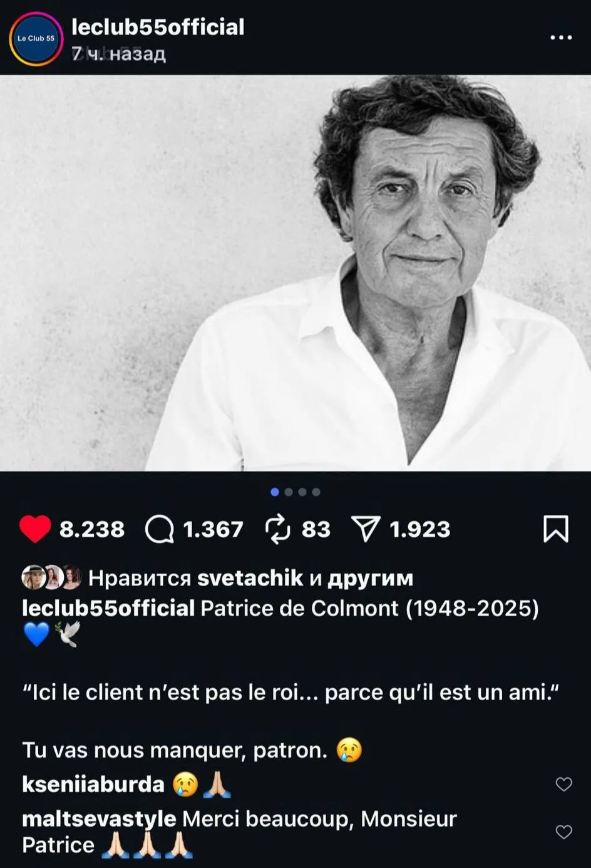View the 8.238 likes count
591x868 pixels.
[x=92, y=530]
